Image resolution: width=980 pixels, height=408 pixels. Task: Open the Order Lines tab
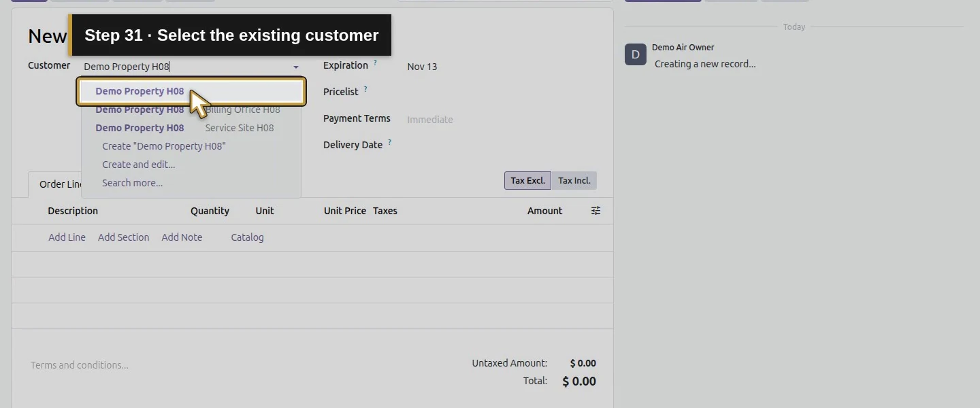point(55,184)
